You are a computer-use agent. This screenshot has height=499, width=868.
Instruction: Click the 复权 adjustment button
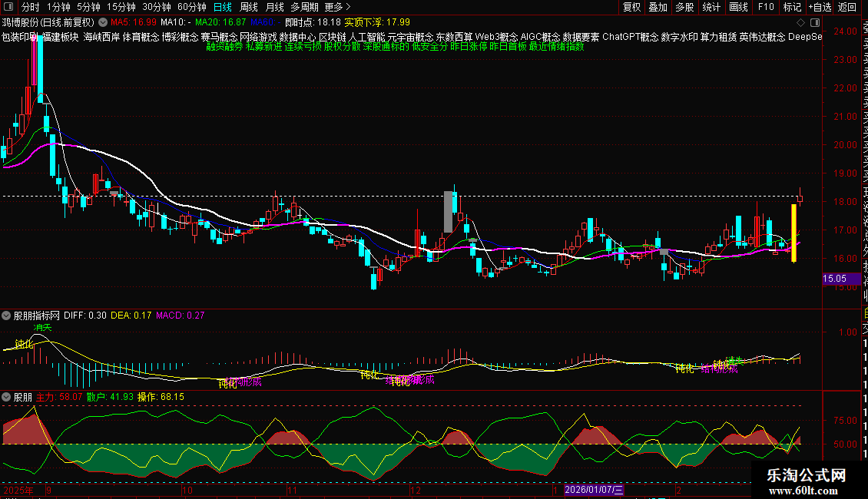pos(631,7)
